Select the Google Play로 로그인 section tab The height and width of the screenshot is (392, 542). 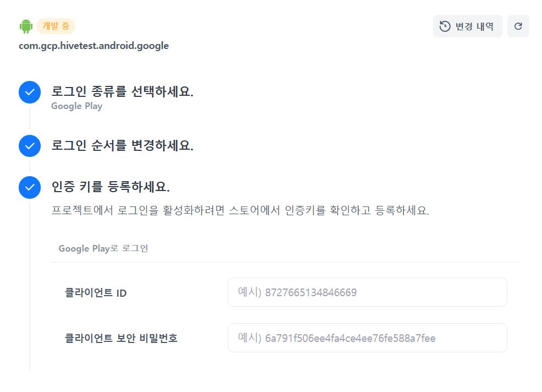tap(103, 248)
